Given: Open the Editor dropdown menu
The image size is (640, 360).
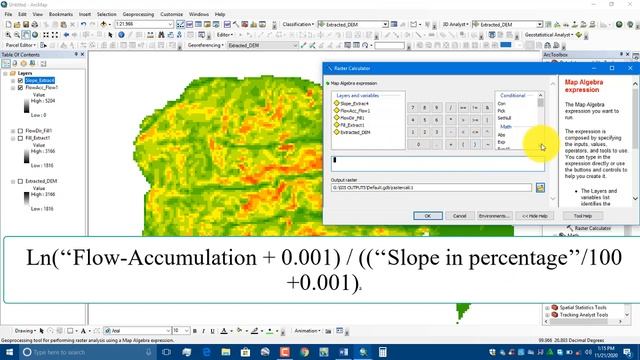Looking at the screenshot, I should point(225,35).
